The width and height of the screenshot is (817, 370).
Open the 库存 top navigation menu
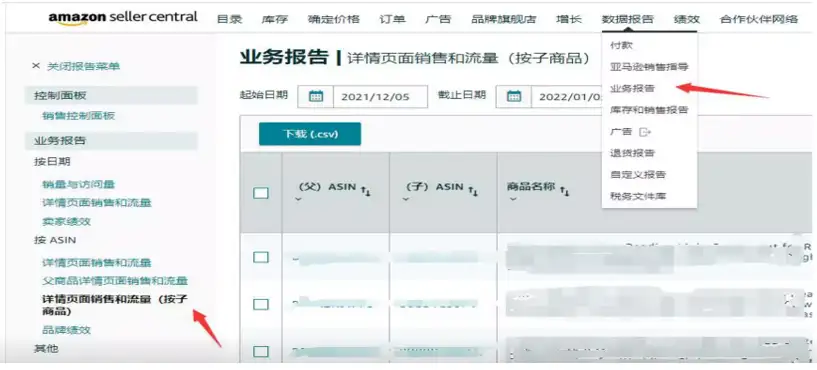(274, 20)
